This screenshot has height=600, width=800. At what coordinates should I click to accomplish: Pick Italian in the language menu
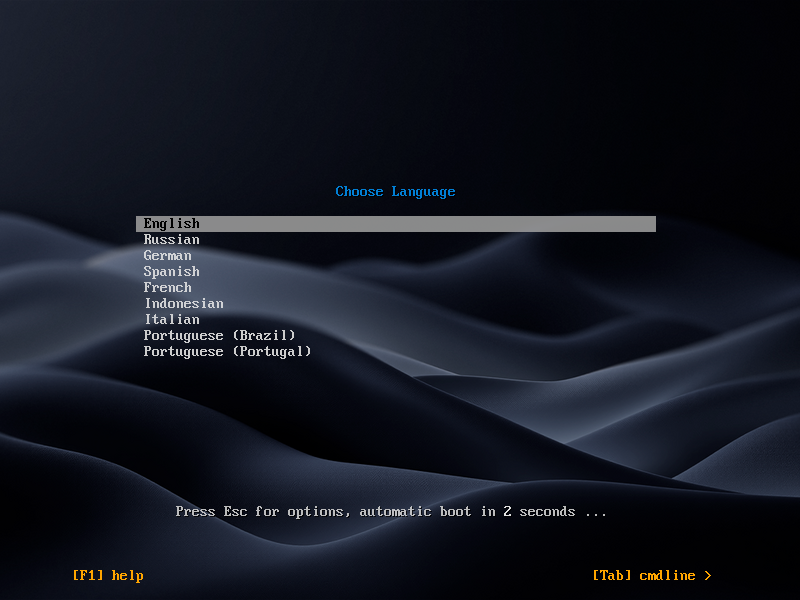[x=172, y=319]
